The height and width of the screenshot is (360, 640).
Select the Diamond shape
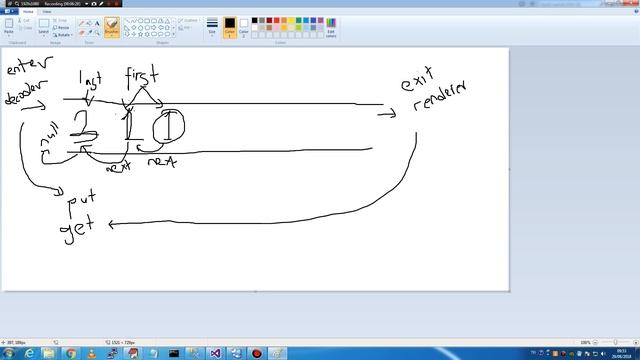(x=133, y=28)
